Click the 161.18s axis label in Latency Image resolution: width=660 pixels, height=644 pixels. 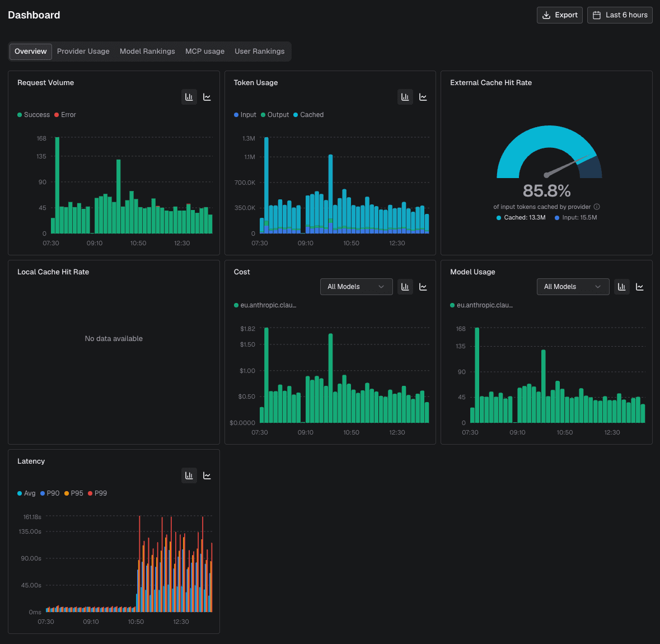[x=32, y=517]
